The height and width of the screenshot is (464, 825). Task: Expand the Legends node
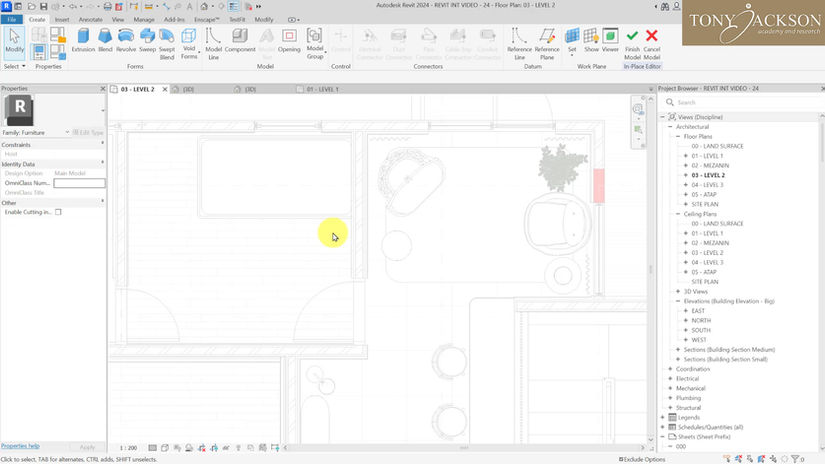coord(662,417)
